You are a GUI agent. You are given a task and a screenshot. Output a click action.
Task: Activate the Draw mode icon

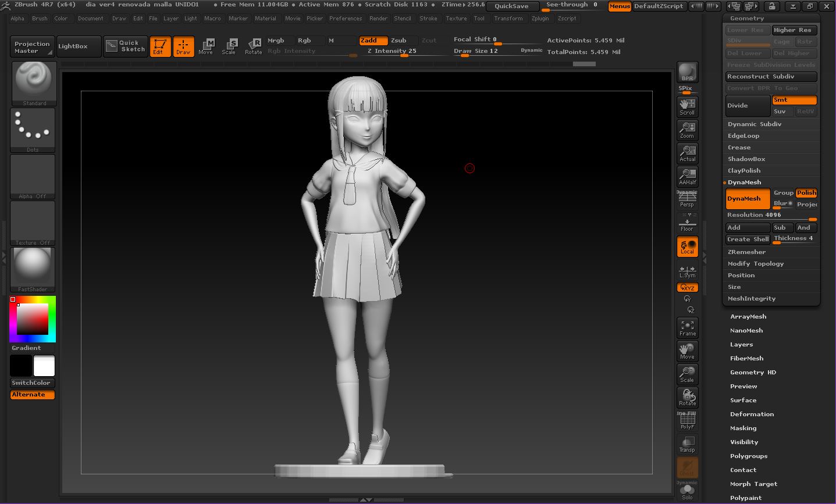tap(184, 47)
